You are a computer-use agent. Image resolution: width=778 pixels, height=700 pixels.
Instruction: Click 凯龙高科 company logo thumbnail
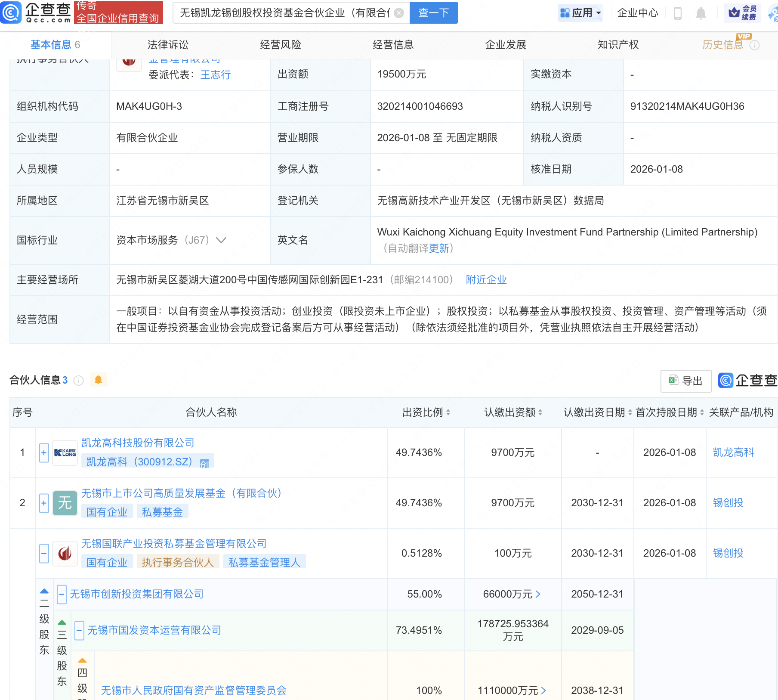tap(64, 452)
